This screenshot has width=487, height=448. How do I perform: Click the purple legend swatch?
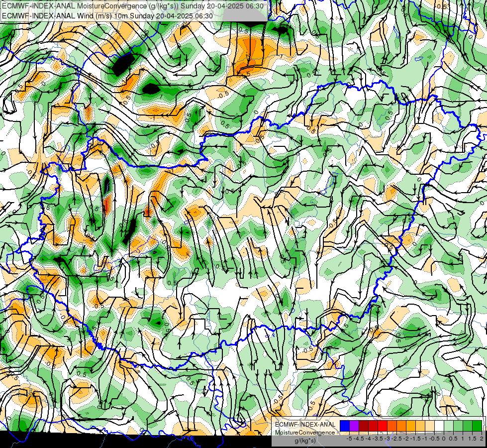pos(354,426)
